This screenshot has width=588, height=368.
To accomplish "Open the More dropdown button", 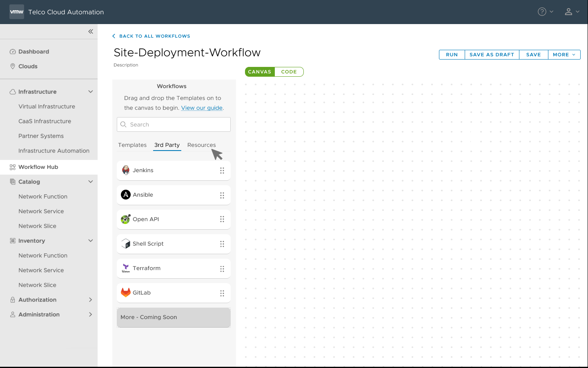I will coord(564,55).
